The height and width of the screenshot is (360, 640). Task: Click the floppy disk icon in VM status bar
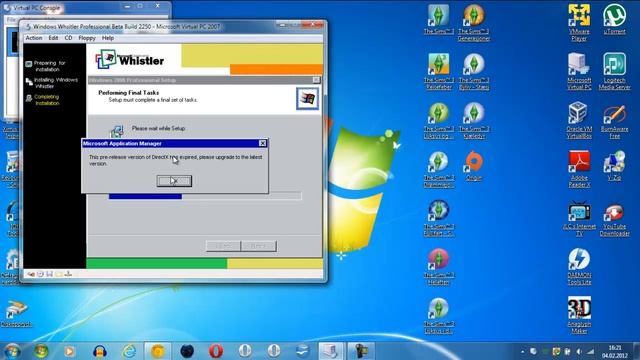pos(49,274)
